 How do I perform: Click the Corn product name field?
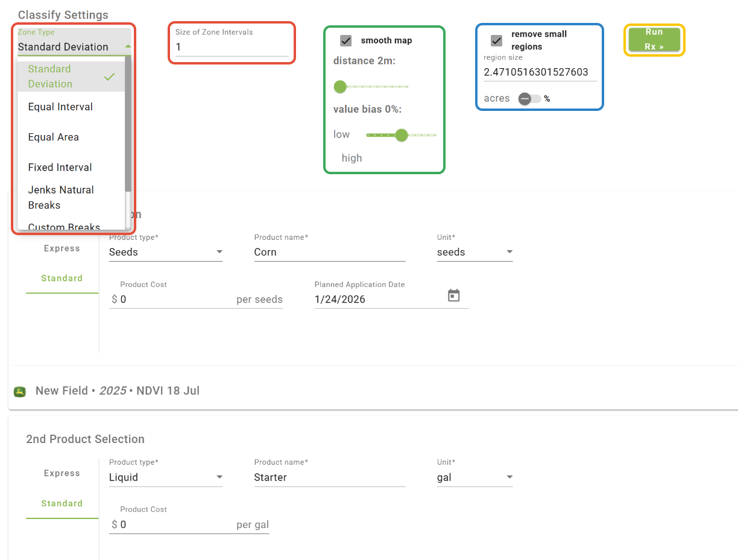[x=329, y=252]
